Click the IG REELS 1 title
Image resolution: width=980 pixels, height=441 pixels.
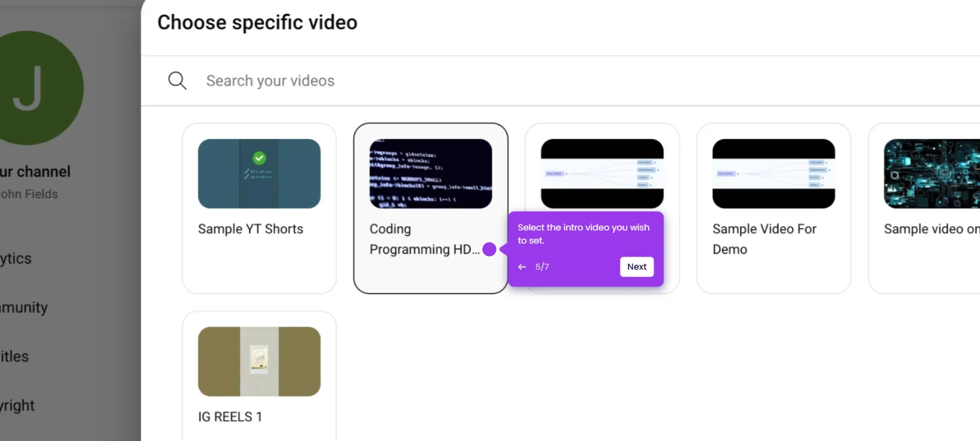coord(230,417)
